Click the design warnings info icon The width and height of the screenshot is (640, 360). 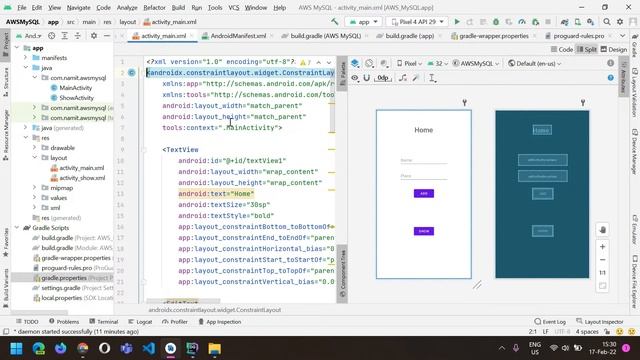(610, 63)
